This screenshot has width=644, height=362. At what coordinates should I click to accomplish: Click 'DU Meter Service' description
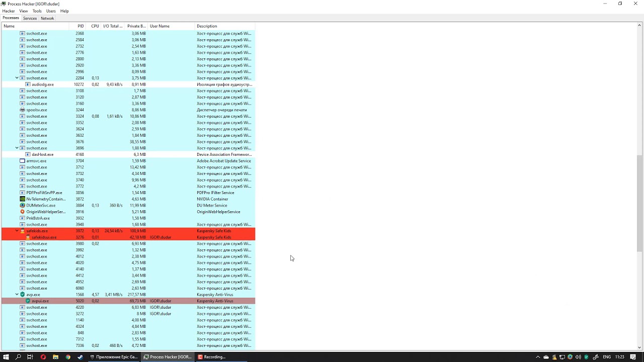(212, 205)
